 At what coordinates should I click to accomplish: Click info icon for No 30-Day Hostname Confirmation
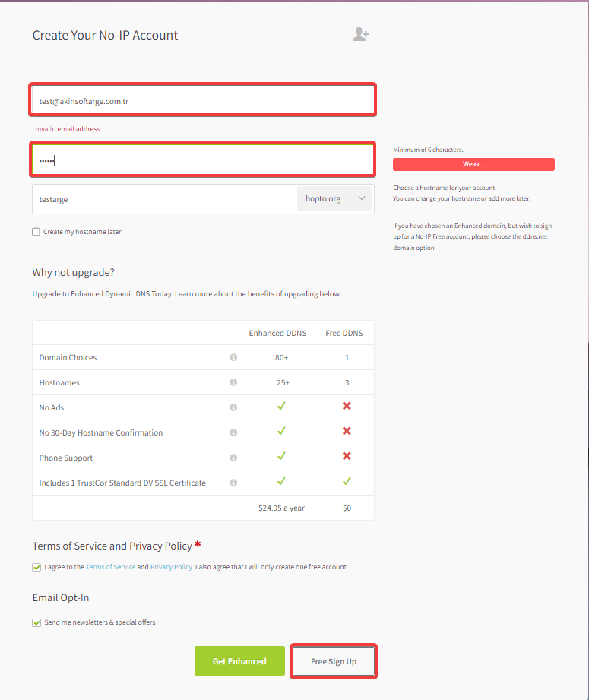coord(233,432)
